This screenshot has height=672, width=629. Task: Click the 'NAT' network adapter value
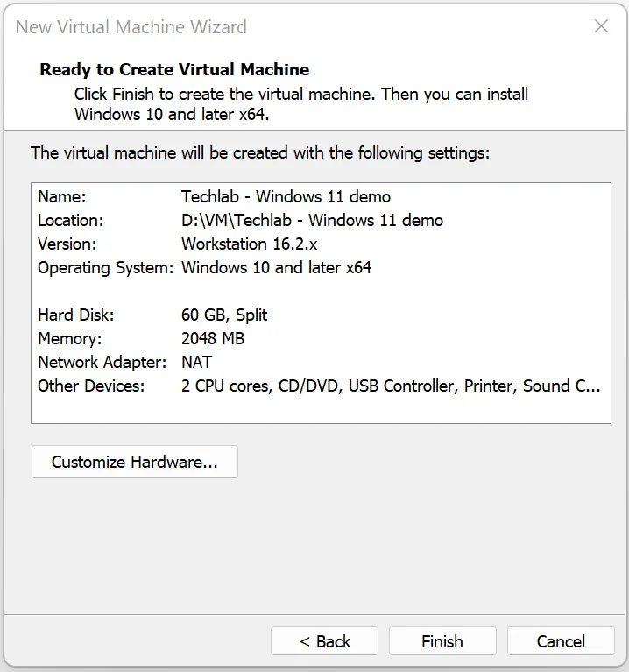(x=196, y=362)
